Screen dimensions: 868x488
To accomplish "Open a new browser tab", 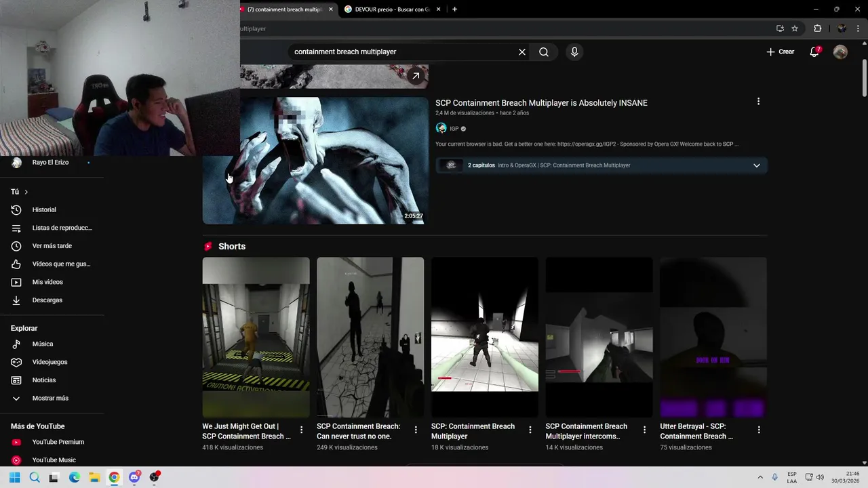I will coord(454,9).
